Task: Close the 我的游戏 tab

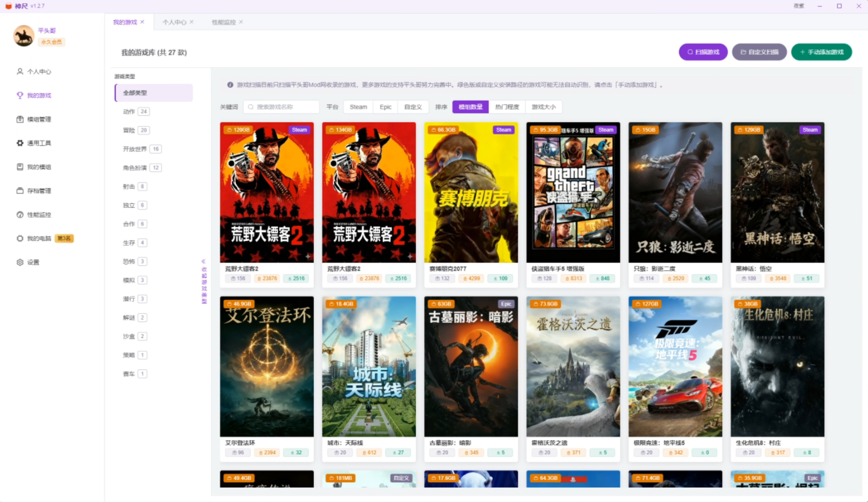Action: [142, 22]
